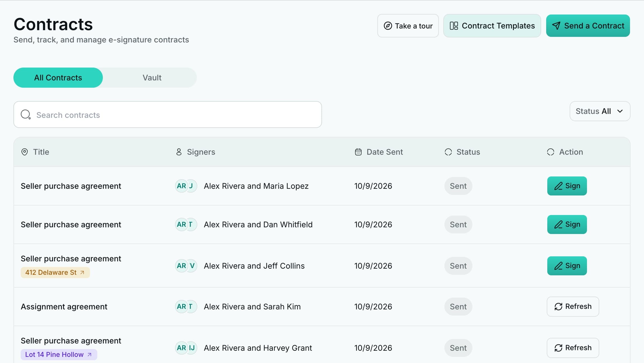644x363 pixels.
Task: Click Sent status badge in Sarah Kim row
Action: [458, 307]
